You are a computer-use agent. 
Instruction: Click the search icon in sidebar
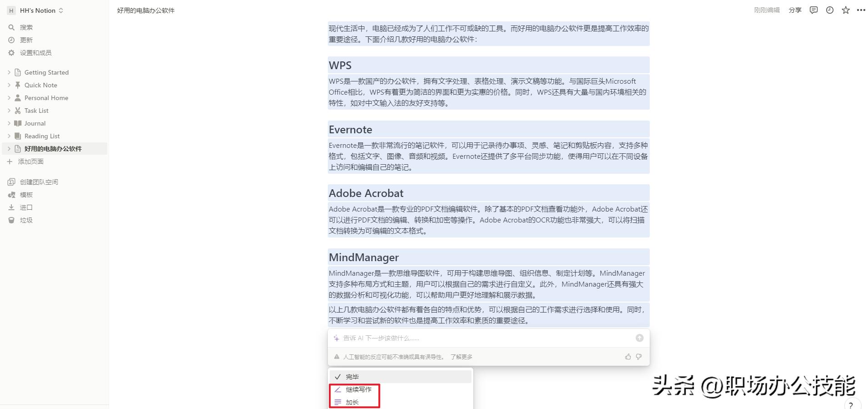click(11, 27)
